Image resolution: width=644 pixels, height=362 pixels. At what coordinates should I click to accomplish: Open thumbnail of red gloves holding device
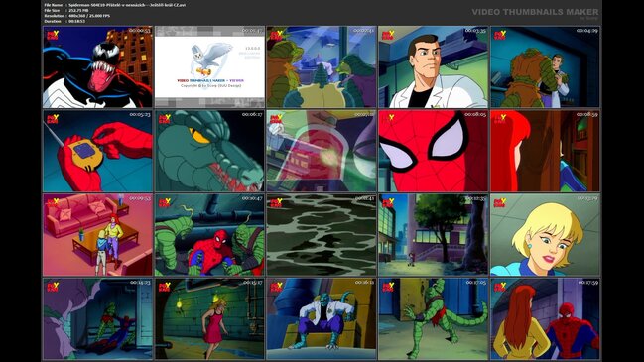[x=98, y=151]
